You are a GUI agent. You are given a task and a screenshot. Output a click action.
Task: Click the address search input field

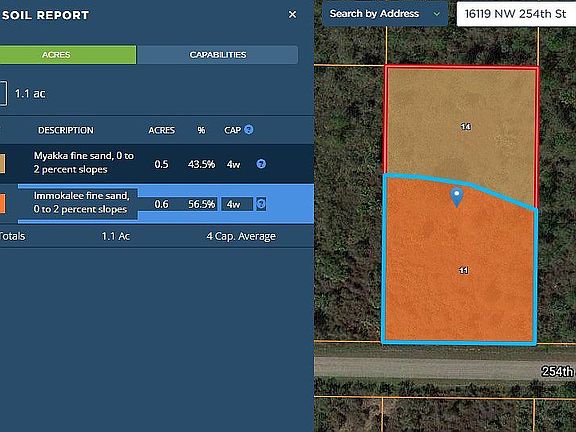(x=516, y=14)
